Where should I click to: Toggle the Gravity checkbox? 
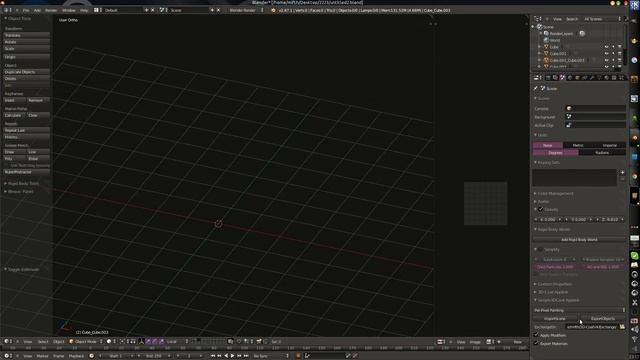pos(540,209)
